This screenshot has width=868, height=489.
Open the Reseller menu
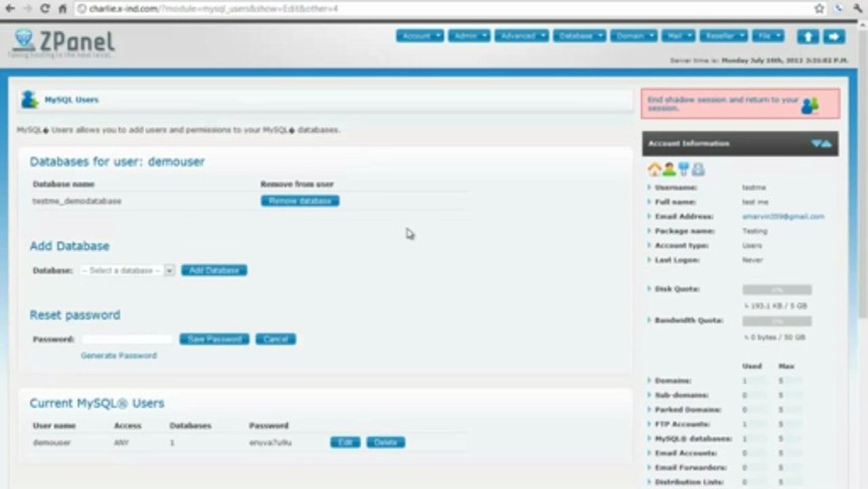[x=723, y=36]
